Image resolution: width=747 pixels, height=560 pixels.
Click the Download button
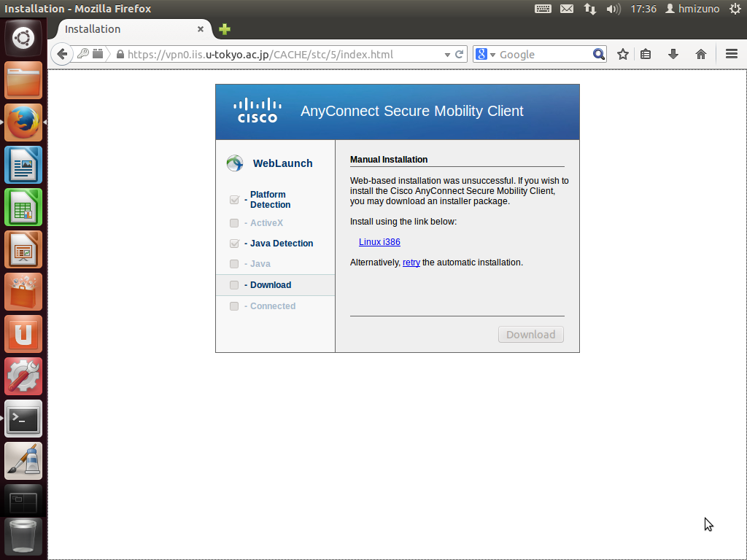click(x=531, y=334)
